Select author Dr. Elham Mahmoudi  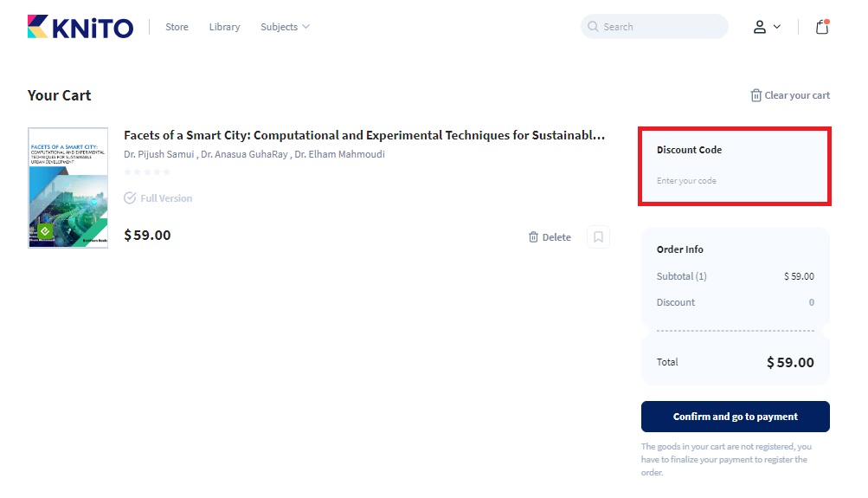pyautogui.click(x=339, y=154)
